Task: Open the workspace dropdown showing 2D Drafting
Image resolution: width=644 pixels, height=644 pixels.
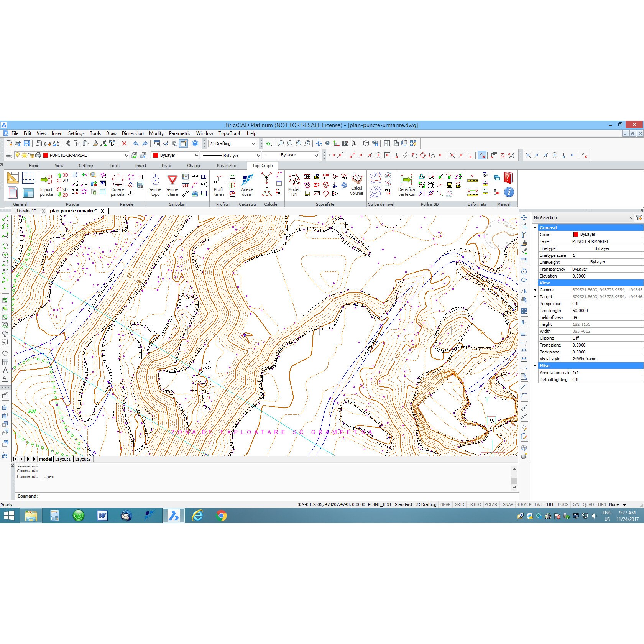Action: tap(253, 143)
